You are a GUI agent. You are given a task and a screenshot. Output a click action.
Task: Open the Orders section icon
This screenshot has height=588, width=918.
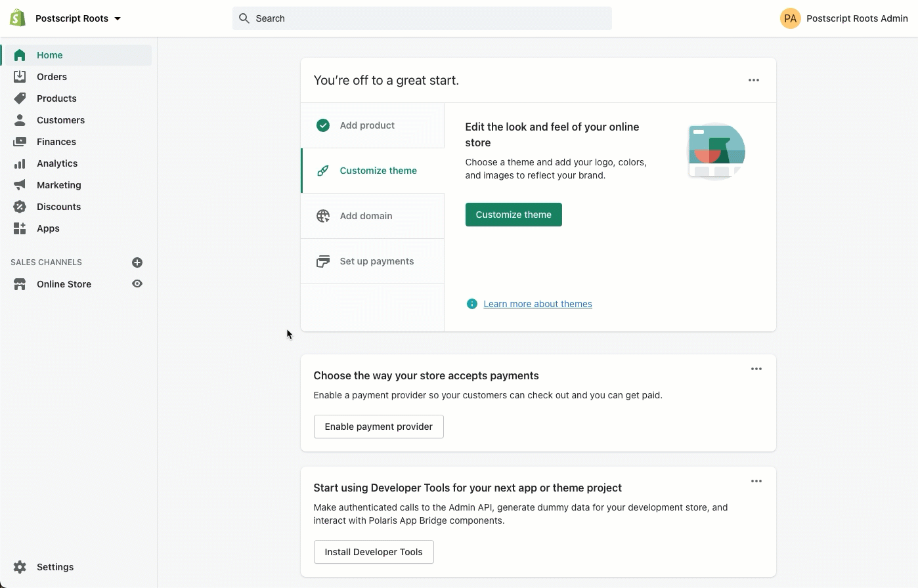click(20, 77)
